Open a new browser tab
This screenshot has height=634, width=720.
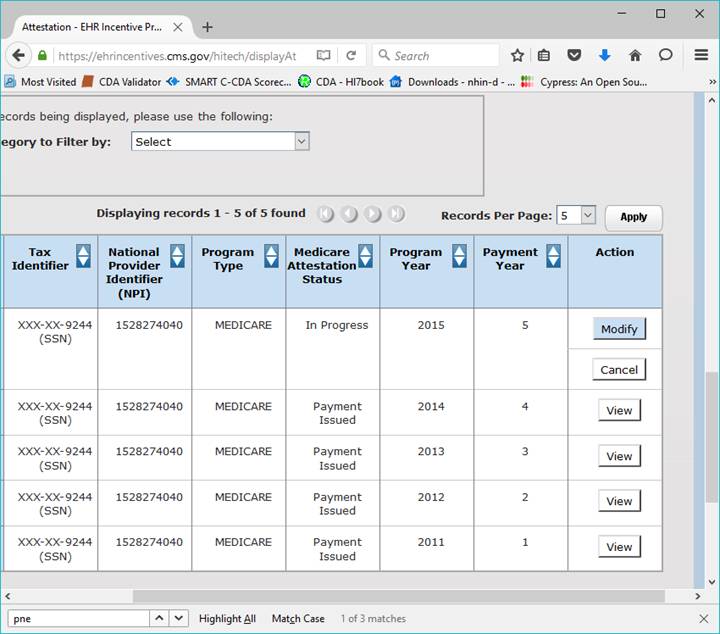click(x=208, y=27)
